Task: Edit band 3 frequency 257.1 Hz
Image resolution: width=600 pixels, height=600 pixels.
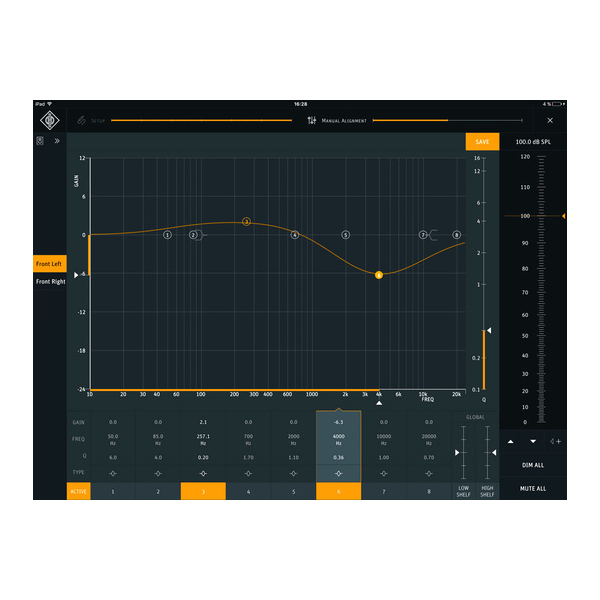Action: point(203,439)
